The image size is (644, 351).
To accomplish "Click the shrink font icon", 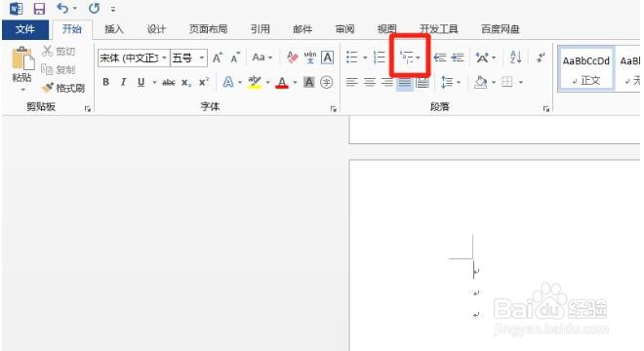I will tap(234, 58).
